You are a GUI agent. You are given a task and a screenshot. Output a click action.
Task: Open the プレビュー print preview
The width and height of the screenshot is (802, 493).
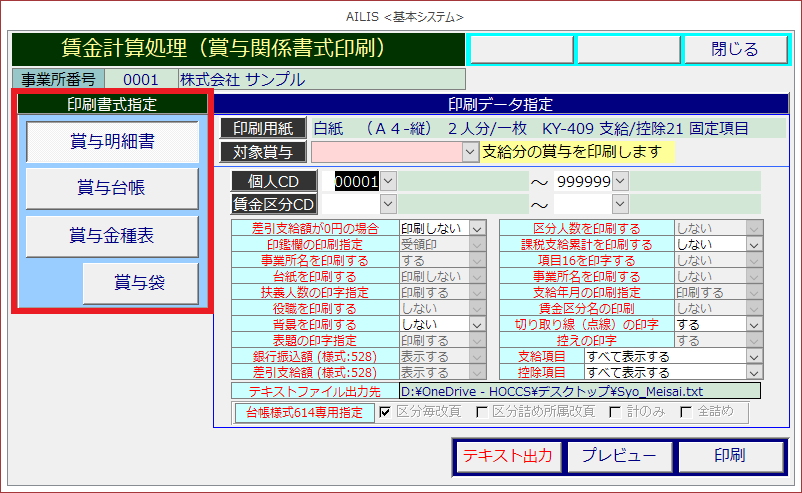pos(620,455)
